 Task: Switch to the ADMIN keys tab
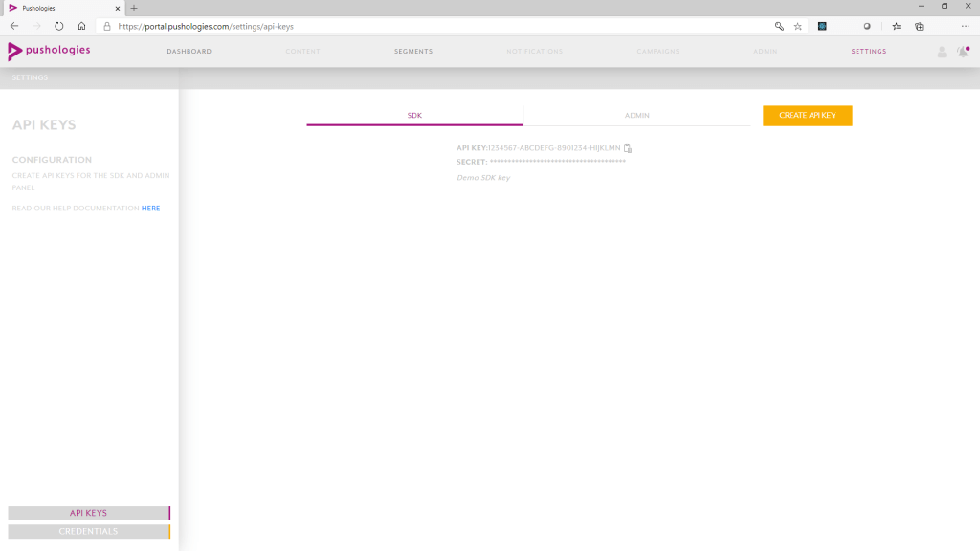pyautogui.click(x=636, y=116)
